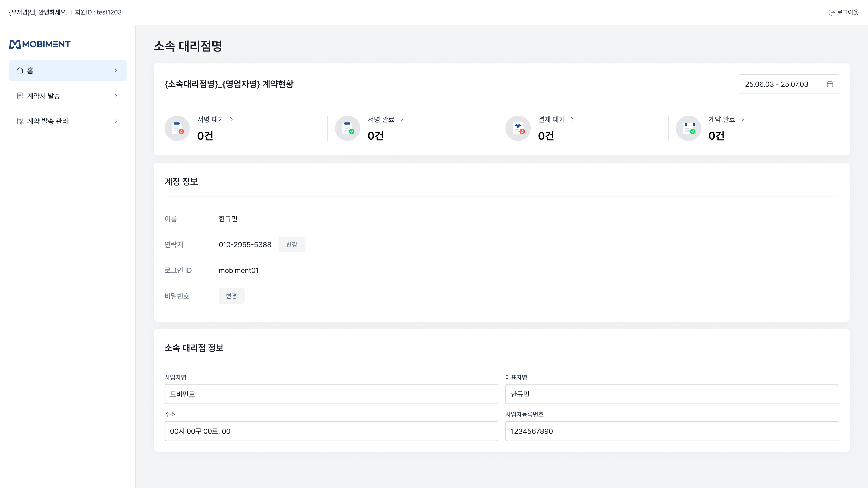This screenshot has width=868, height=488.
Task: Click the 주소 input field
Action: point(331,431)
